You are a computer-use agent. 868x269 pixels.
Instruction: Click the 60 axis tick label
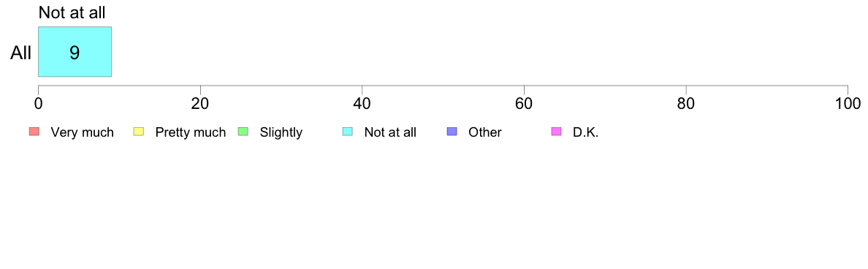coord(524,103)
